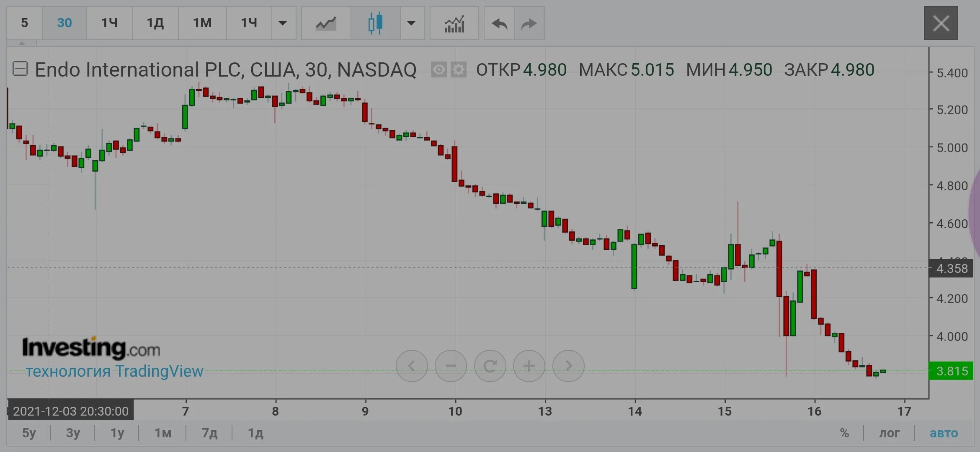Click the МИН 4.950 low value

point(729,70)
